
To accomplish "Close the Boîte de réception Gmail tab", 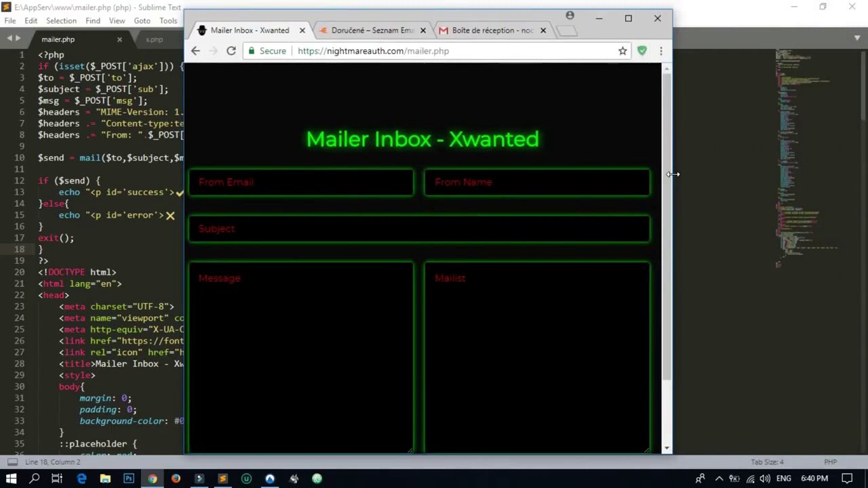I will click(x=543, y=30).
